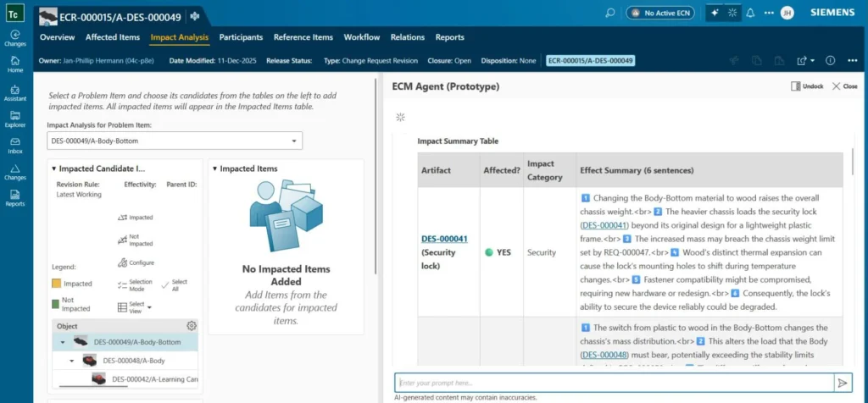868x403 pixels.
Task: Open the Assistant sidebar icon
Action: [x=15, y=92]
